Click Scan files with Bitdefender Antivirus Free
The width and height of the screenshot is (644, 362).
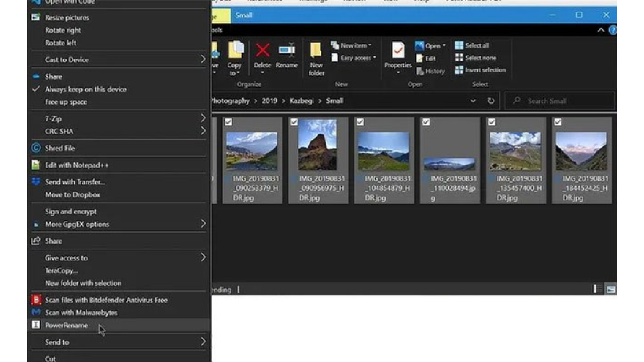[106, 300]
